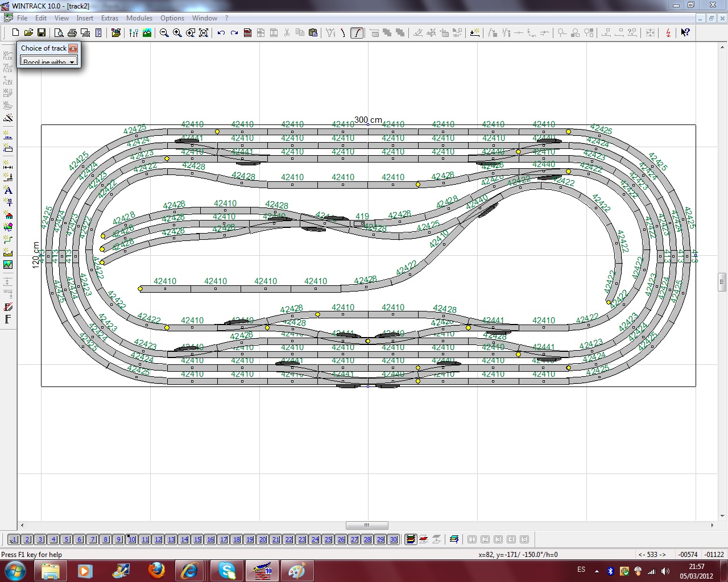Toggle layer 30 button
This screenshot has width=728, height=582.
pyautogui.click(x=393, y=539)
